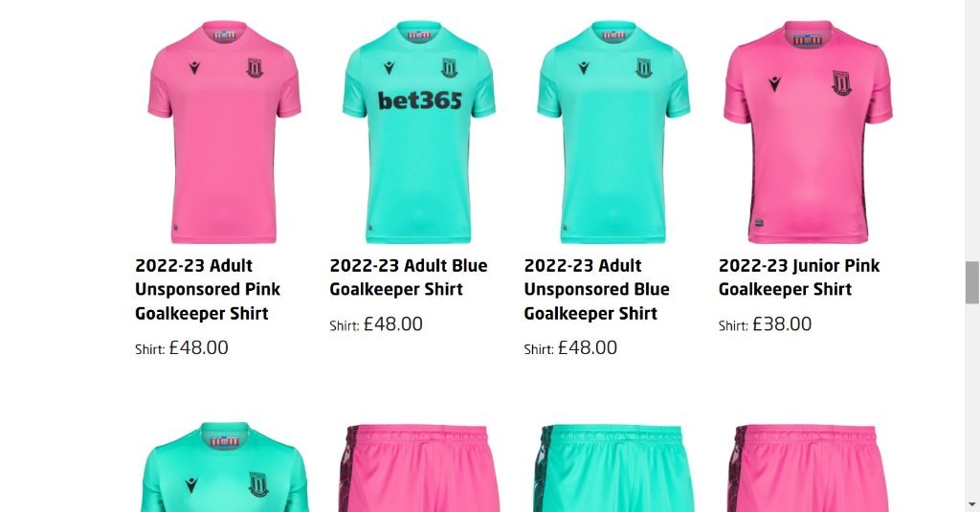Viewport: 980px width, 512px height.
Task: Open 2022-23 Adult Unsponsored Blue Goalkeeper Shirt link
Action: pos(596,289)
